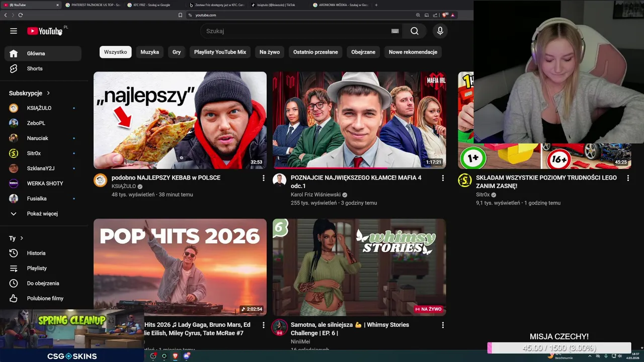The width and height of the screenshot is (644, 362).
Task: Select the Nowe rekomendacje chip
Action: click(413, 52)
